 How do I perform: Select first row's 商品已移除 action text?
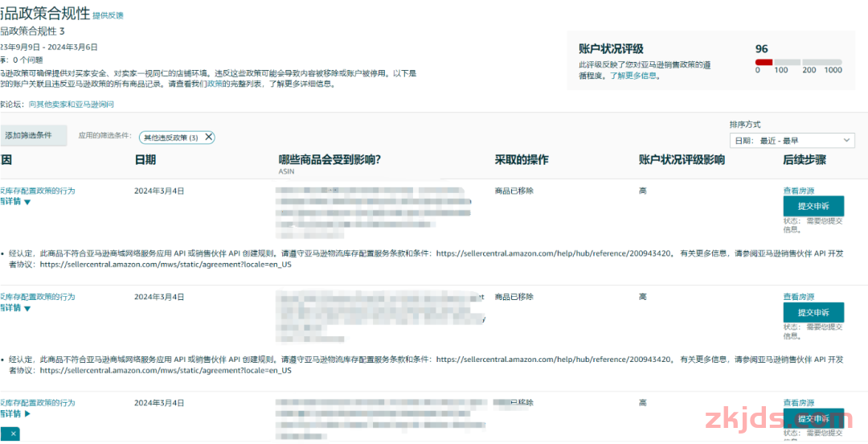(514, 191)
